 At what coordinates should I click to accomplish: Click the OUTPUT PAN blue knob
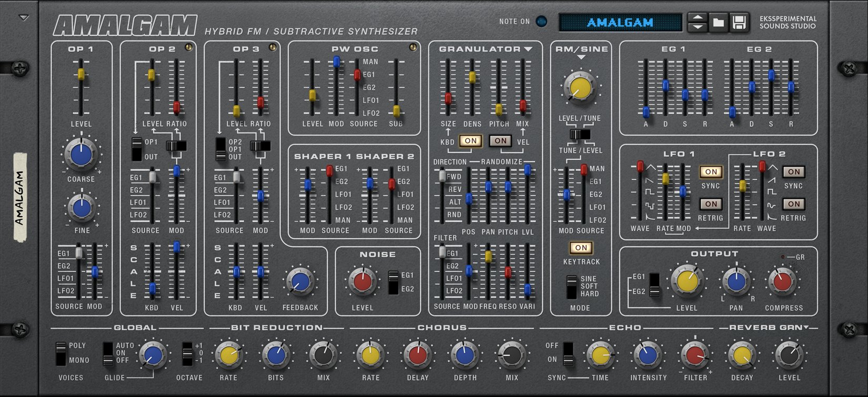click(x=736, y=281)
